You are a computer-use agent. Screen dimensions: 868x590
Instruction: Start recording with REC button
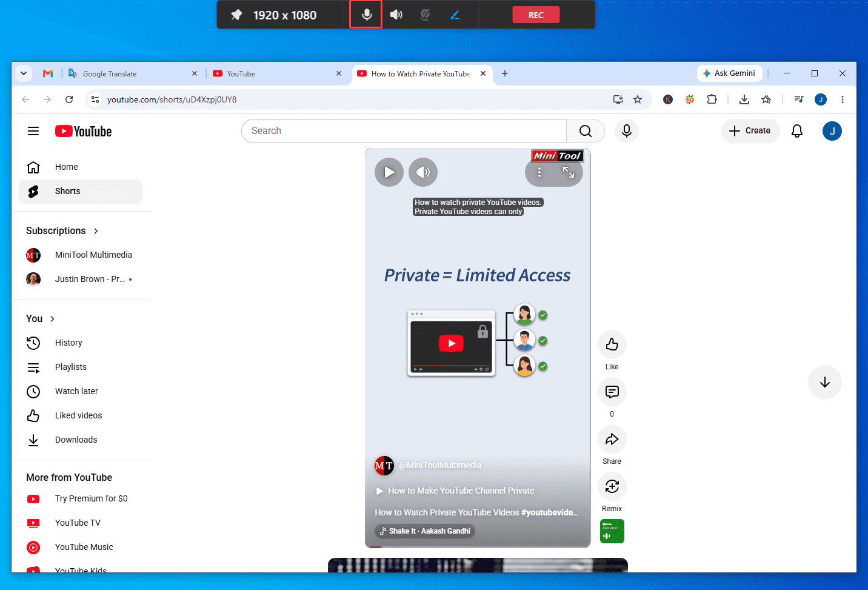point(536,15)
